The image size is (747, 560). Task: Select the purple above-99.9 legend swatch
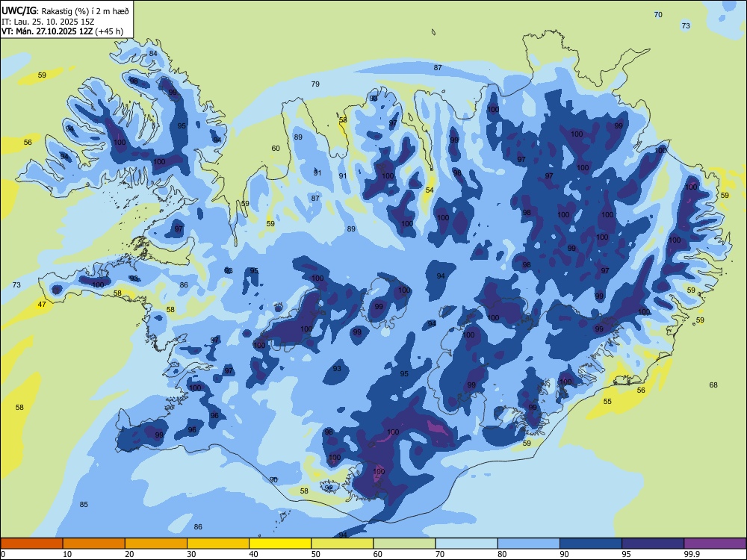pyautogui.click(x=715, y=544)
